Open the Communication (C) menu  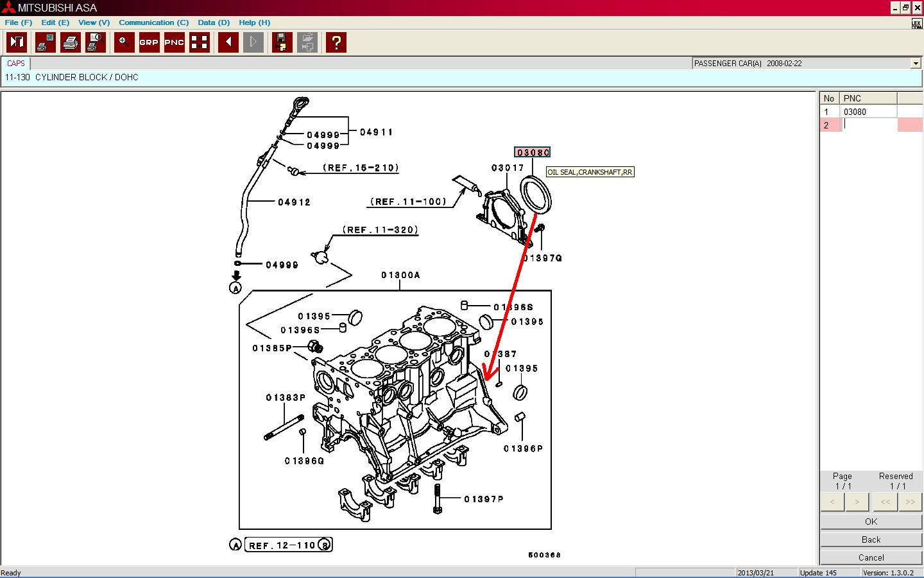pos(153,22)
